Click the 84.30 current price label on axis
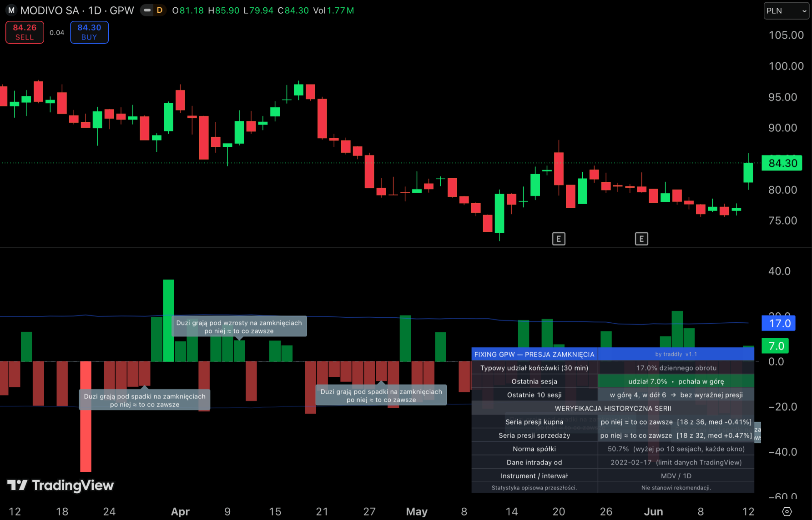Viewport: 812px width, 520px height. (x=782, y=163)
